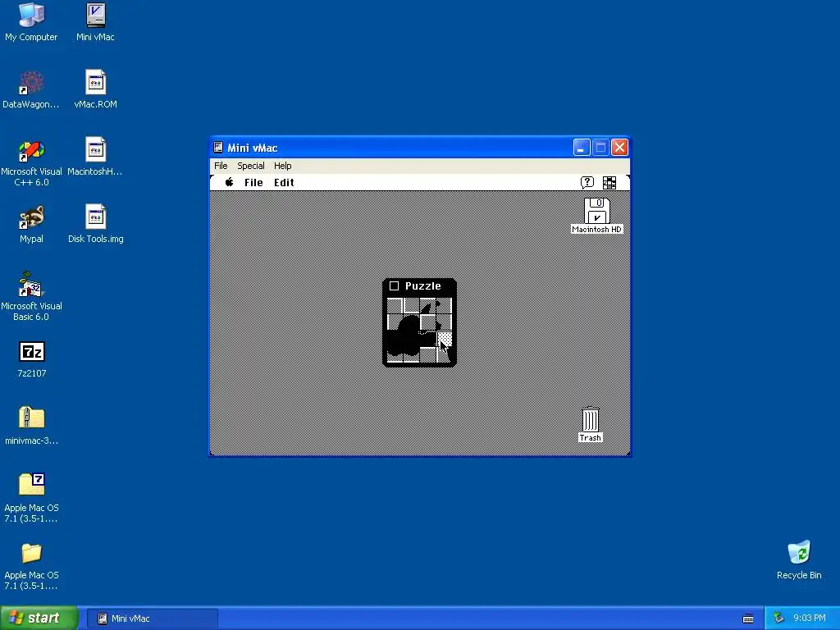Image resolution: width=840 pixels, height=630 pixels.
Task: Select the Mypal browser shortcut
Action: tap(31, 217)
